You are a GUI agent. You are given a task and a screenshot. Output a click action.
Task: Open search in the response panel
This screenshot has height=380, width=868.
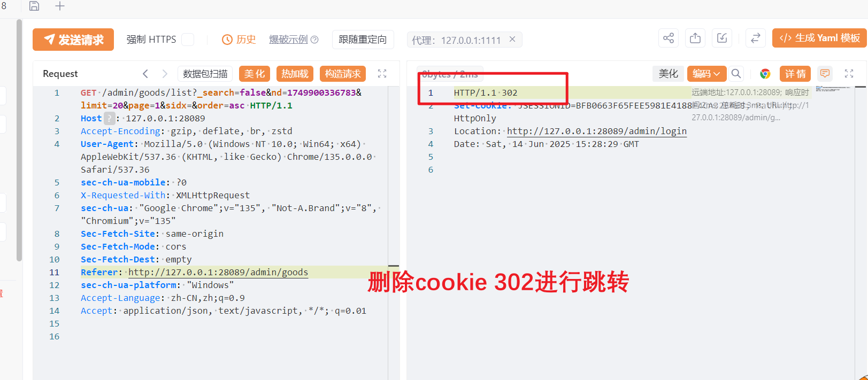click(x=736, y=74)
